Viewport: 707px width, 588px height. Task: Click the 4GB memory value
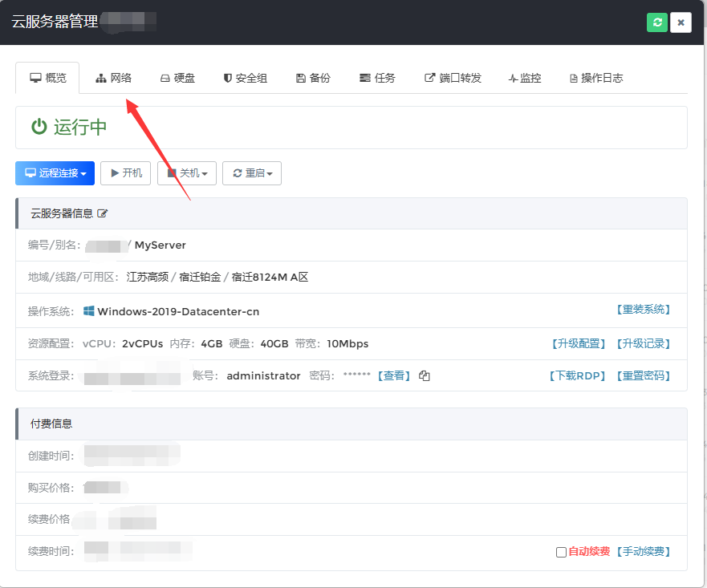click(212, 344)
